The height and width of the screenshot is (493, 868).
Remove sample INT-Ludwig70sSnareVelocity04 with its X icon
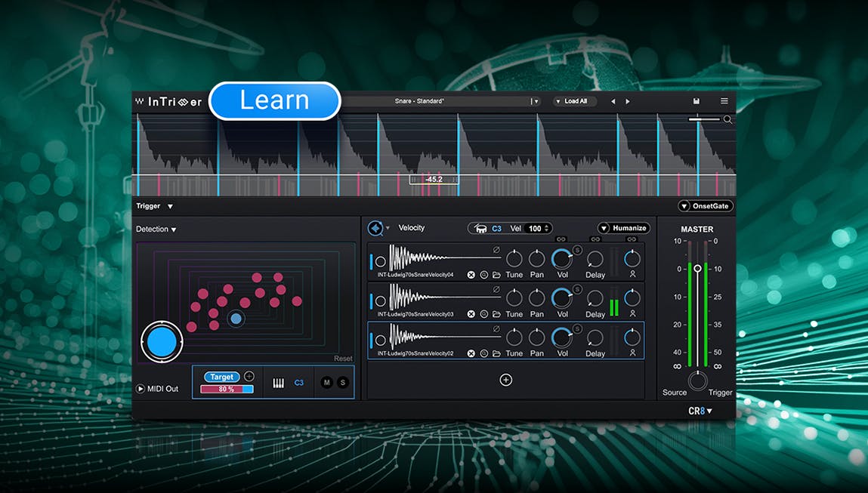pyautogui.click(x=471, y=275)
